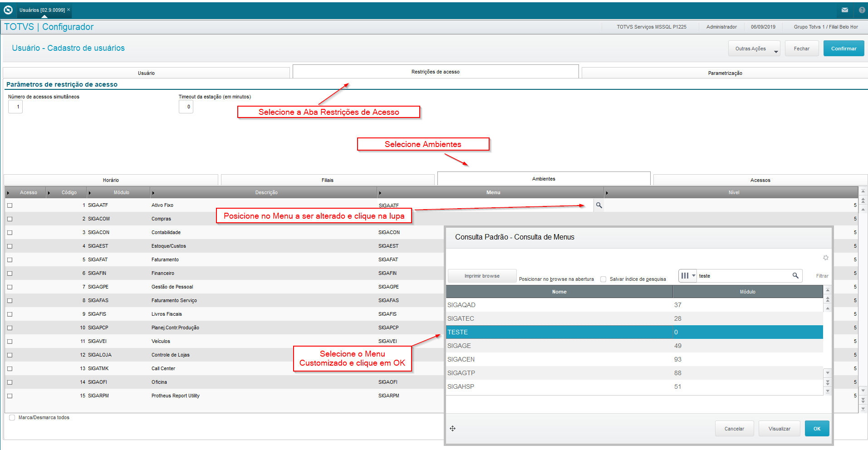
Task: Open the Filiais sub-tab
Action: pos(328,180)
